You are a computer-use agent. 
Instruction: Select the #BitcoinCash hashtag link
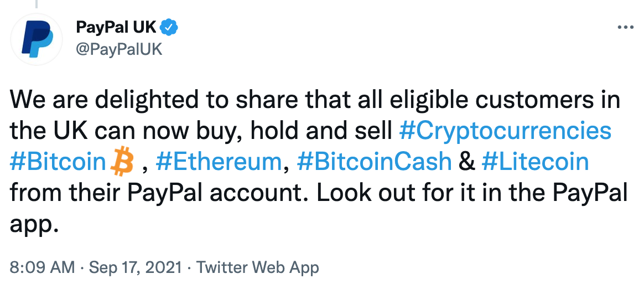point(374,162)
